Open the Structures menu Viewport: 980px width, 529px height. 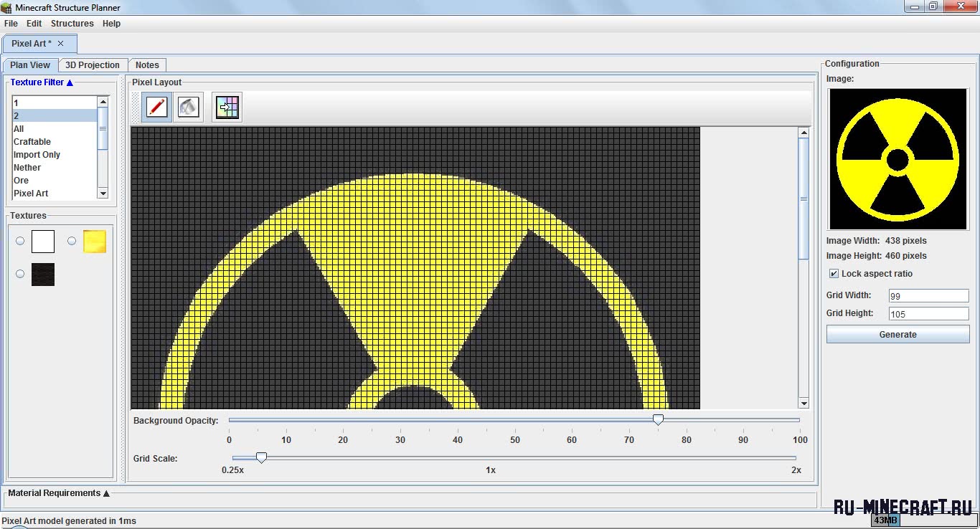[72, 24]
